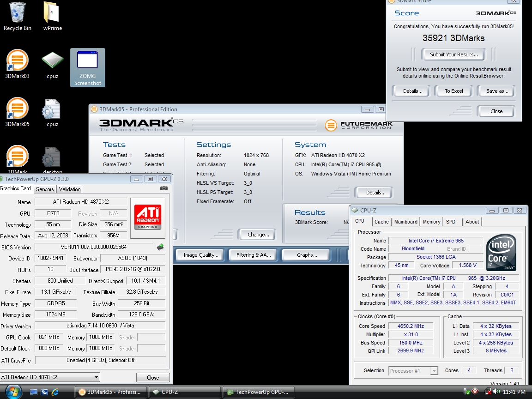Click the volume speaker tray icon
The width and height of the screenshot is (532, 399).
pyautogui.click(x=497, y=392)
